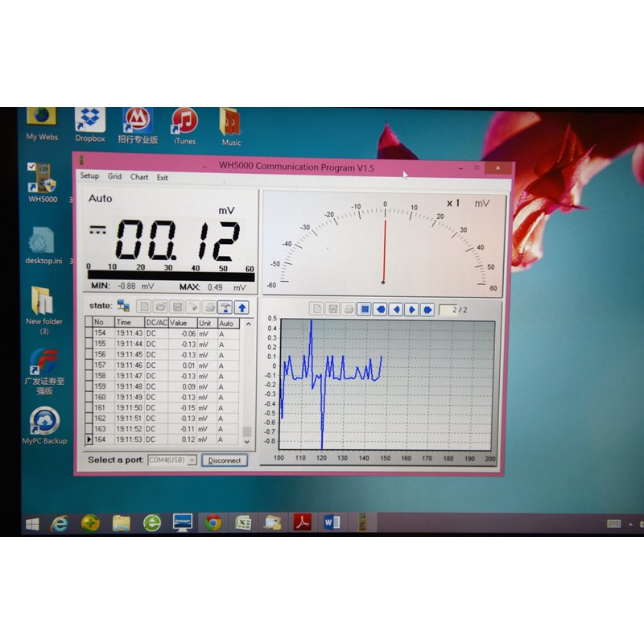Image resolution: width=644 pixels, height=644 pixels.
Task: Click the 'Unit' column header
Action: (x=208, y=324)
